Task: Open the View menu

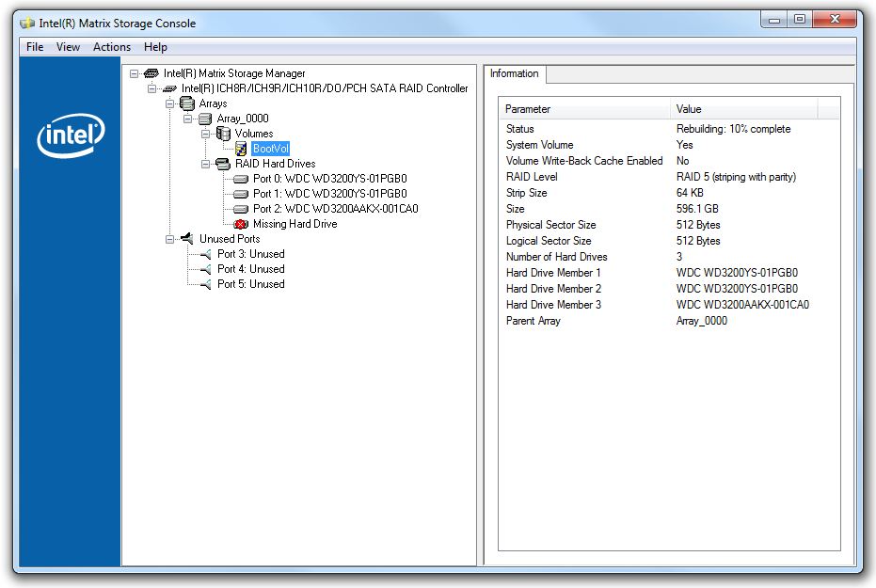Action: (68, 47)
